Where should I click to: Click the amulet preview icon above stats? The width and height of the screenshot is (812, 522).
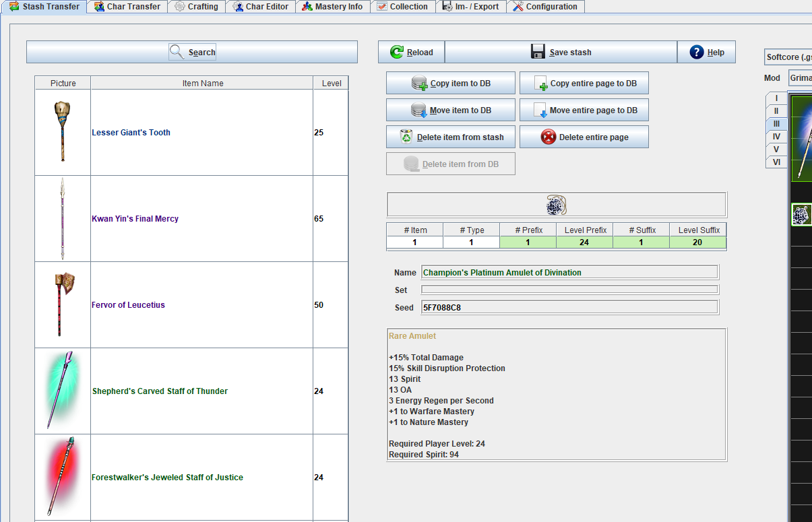(556, 205)
